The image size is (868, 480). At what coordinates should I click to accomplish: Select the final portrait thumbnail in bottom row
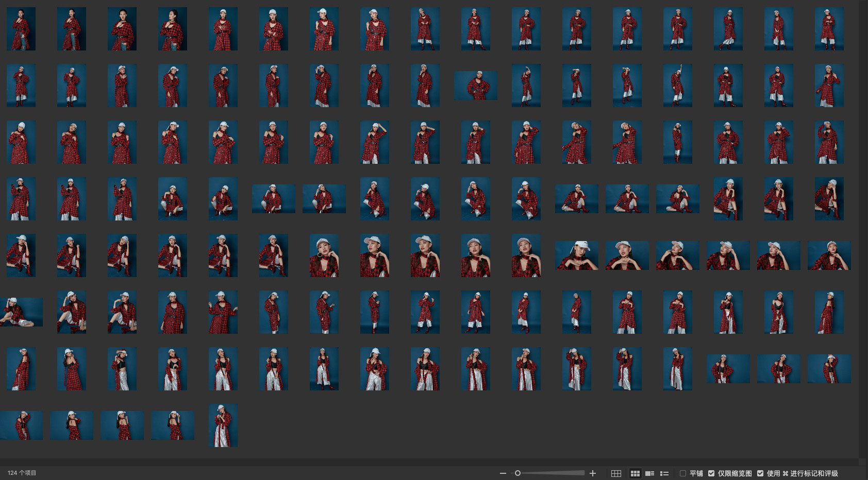click(223, 425)
